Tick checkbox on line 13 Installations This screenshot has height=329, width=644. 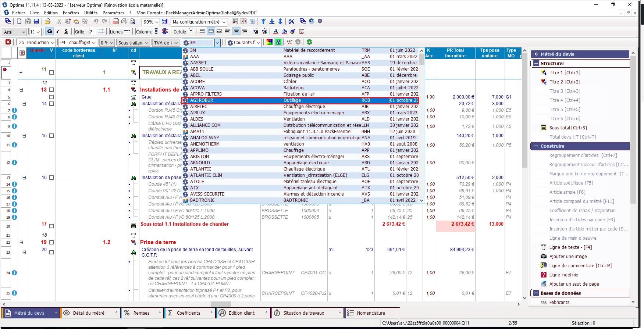pos(51,90)
